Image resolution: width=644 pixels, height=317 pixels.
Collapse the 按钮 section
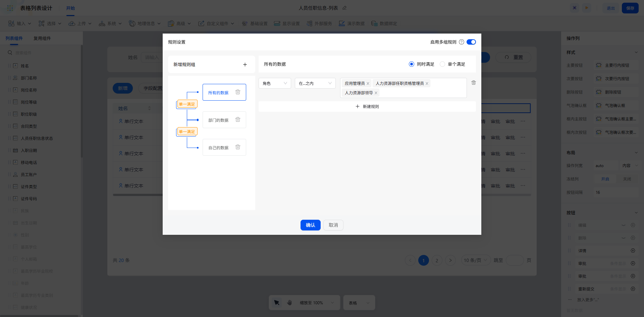click(x=636, y=213)
